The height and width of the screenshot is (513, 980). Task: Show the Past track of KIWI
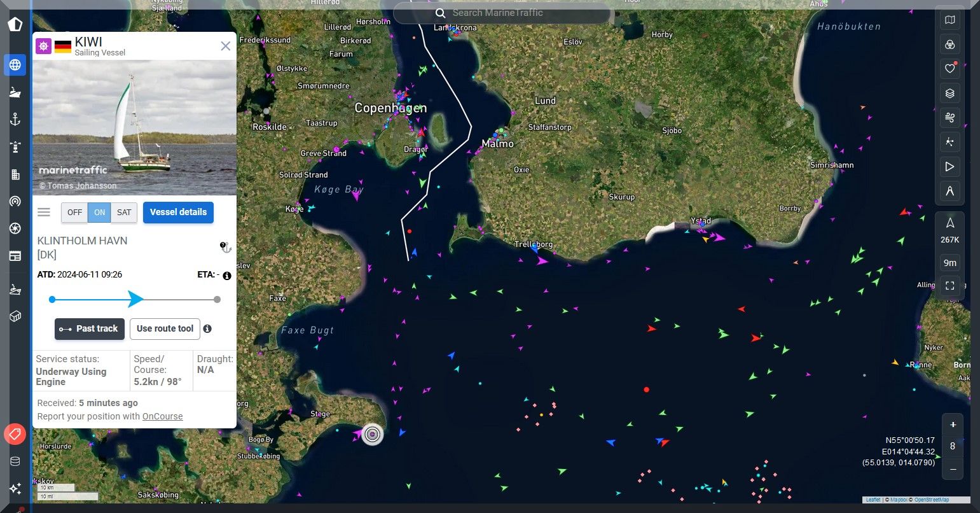pyautogui.click(x=89, y=329)
